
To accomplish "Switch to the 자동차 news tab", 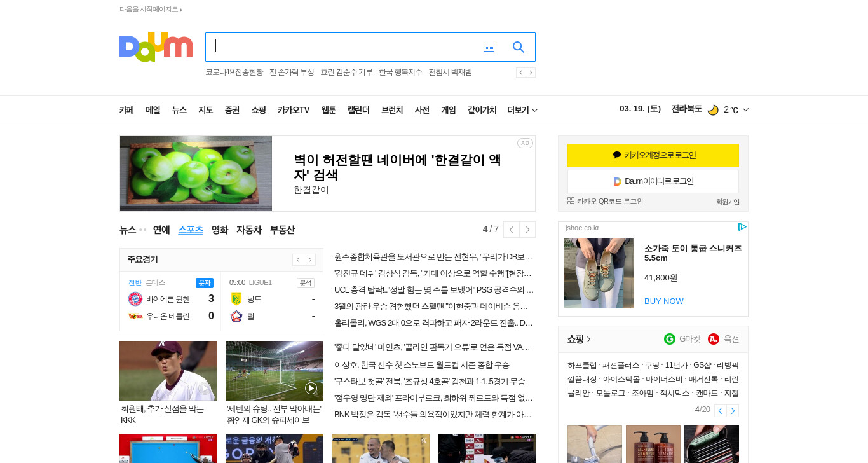I will point(249,230).
